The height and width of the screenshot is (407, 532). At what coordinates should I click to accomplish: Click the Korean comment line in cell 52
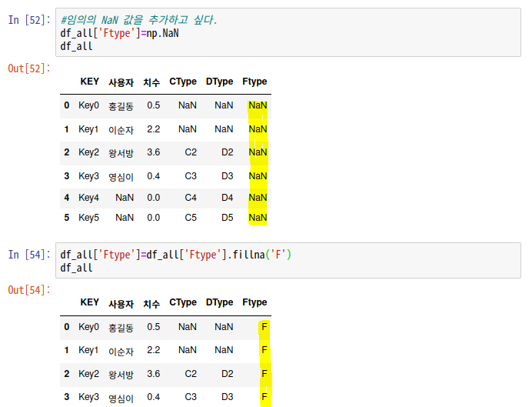coord(139,20)
